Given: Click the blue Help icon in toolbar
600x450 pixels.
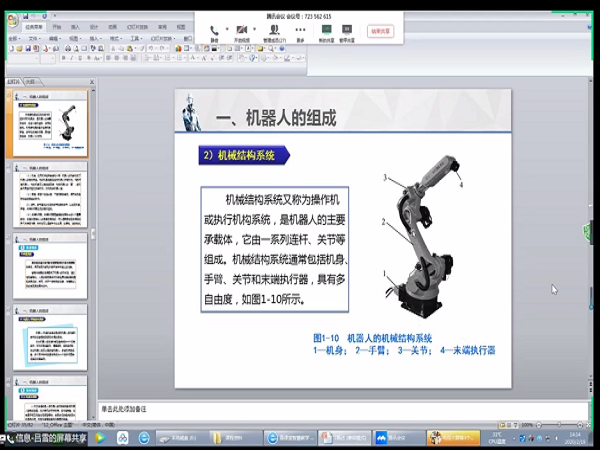Looking at the screenshot, I should point(282,49).
